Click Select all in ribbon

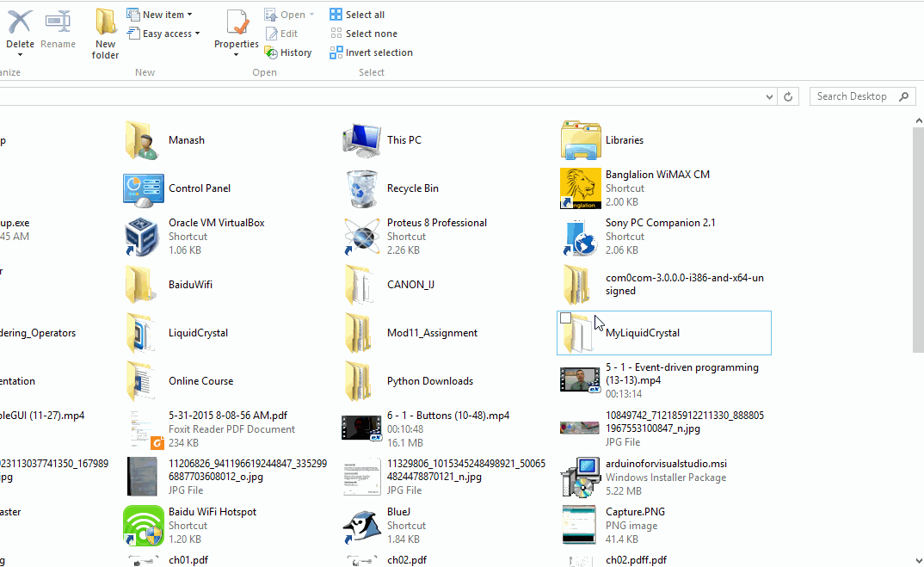coord(357,15)
